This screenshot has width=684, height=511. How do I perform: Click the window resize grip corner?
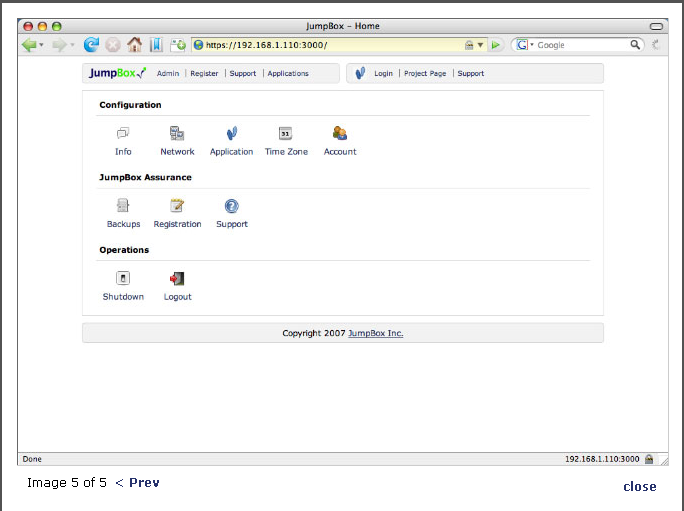click(663, 460)
